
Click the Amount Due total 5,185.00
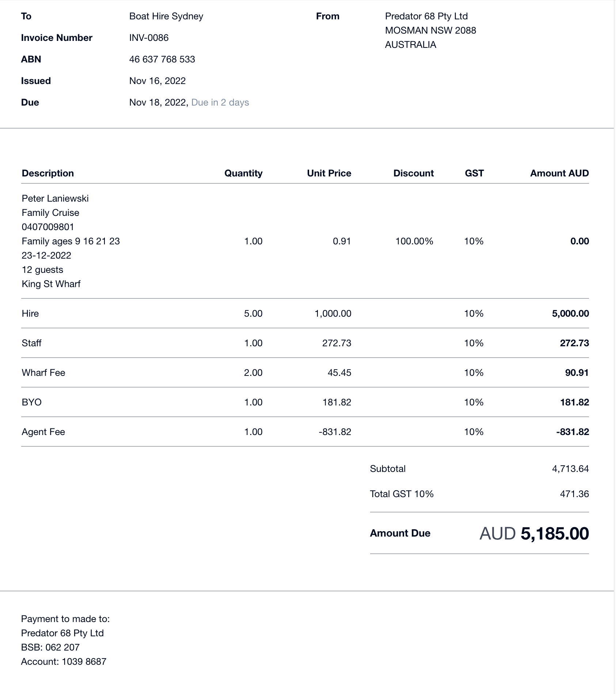pyautogui.click(x=554, y=533)
